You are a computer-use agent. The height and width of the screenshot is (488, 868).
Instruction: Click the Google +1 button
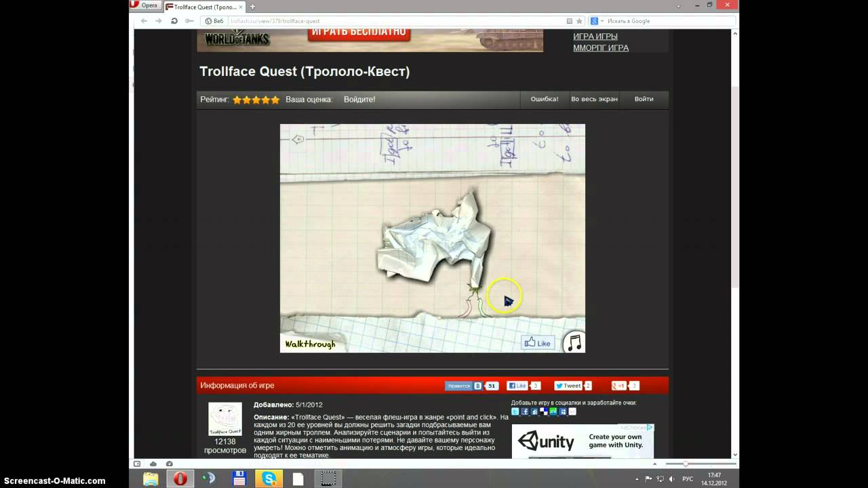click(x=619, y=386)
